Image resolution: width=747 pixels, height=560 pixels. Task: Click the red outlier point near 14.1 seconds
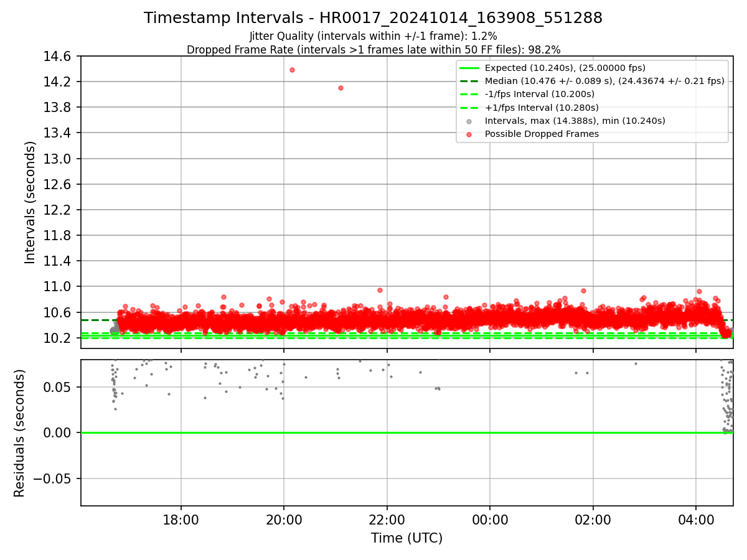(x=341, y=88)
